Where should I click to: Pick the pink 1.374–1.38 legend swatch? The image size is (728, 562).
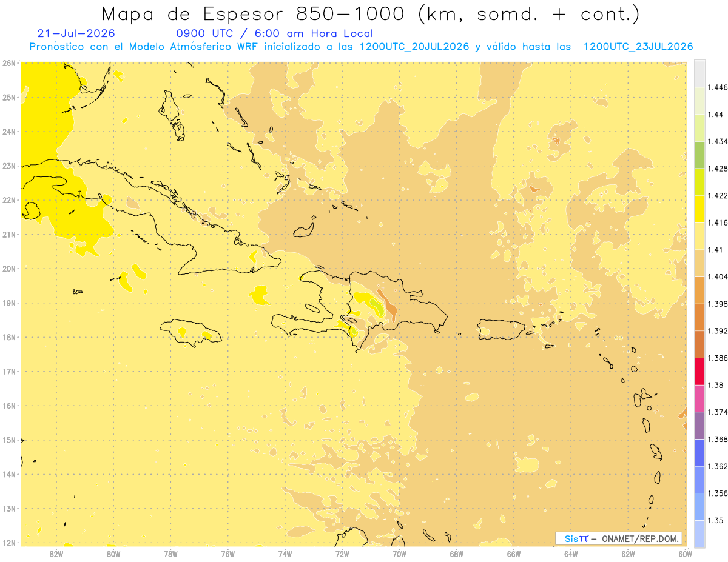click(x=699, y=398)
